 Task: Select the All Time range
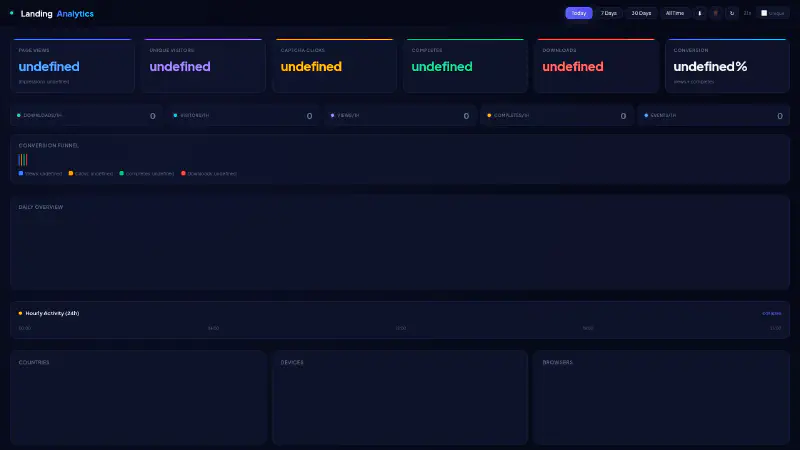(x=674, y=13)
